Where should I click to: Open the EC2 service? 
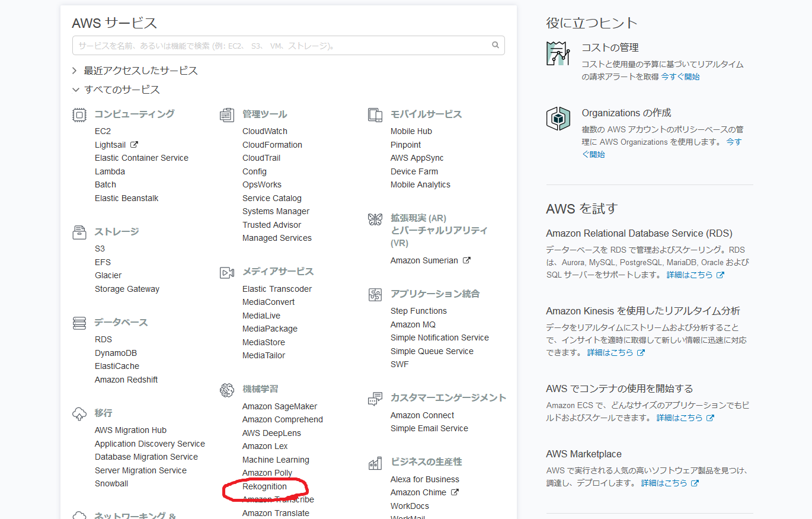point(103,131)
